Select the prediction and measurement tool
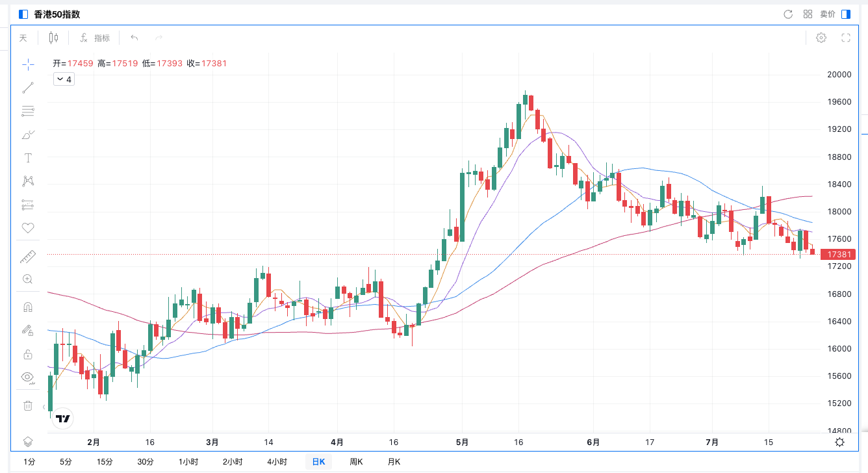 click(x=28, y=205)
